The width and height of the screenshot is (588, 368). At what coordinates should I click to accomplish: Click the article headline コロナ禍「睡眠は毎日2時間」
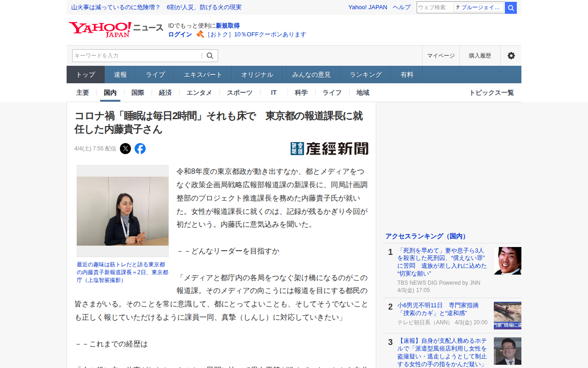(219, 123)
